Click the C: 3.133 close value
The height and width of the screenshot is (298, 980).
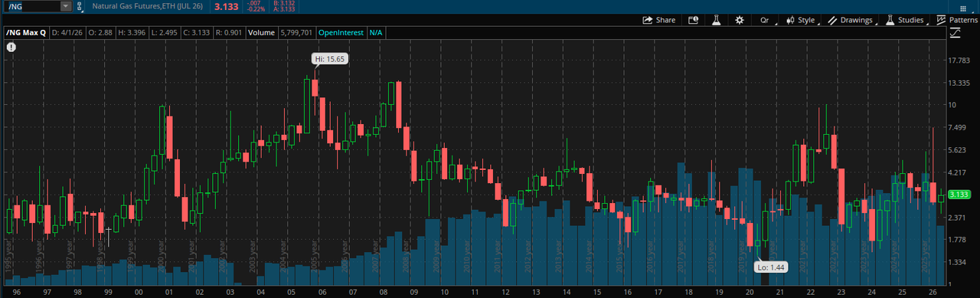197,33
